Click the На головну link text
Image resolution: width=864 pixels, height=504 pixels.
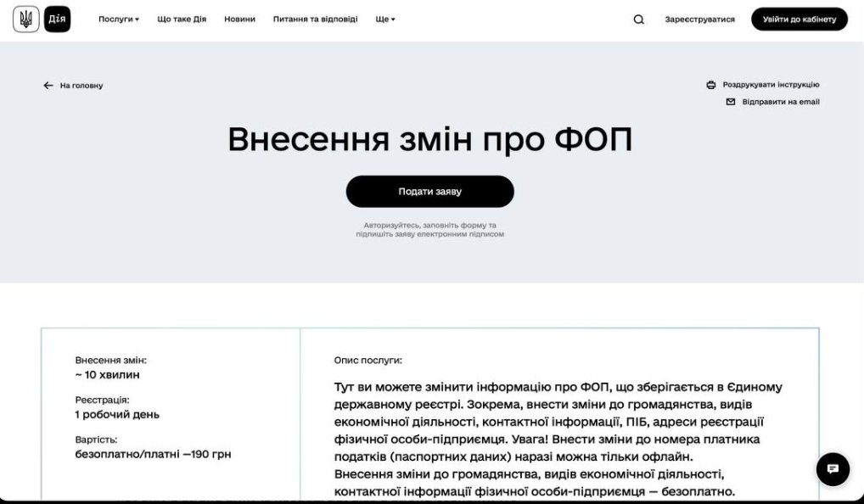click(x=81, y=86)
